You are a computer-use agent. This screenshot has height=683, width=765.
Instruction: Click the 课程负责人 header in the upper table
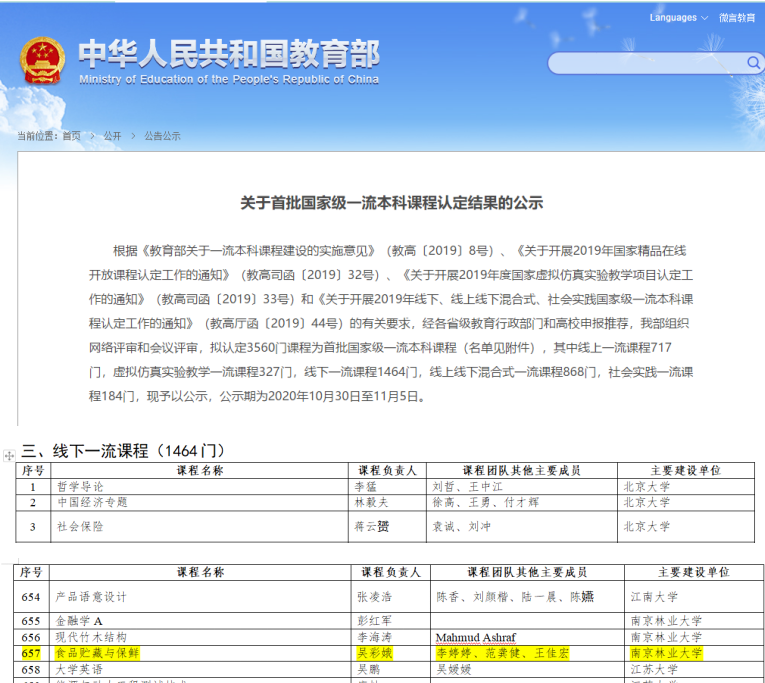(387, 470)
